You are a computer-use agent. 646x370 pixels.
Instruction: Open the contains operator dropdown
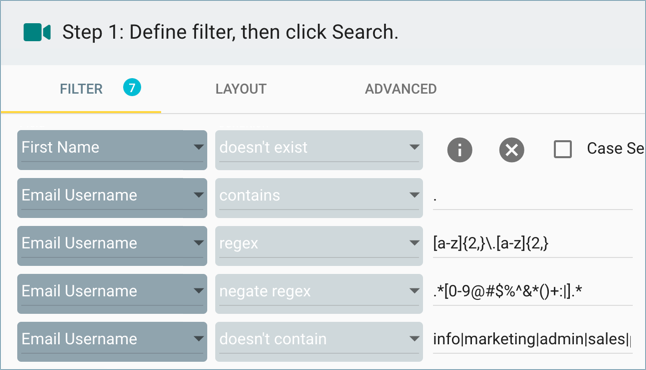[x=319, y=198]
